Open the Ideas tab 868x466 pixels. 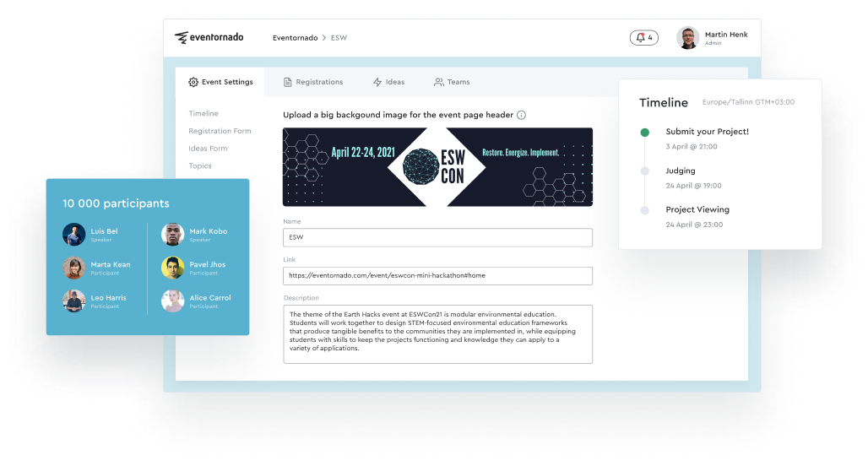pyautogui.click(x=388, y=82)
